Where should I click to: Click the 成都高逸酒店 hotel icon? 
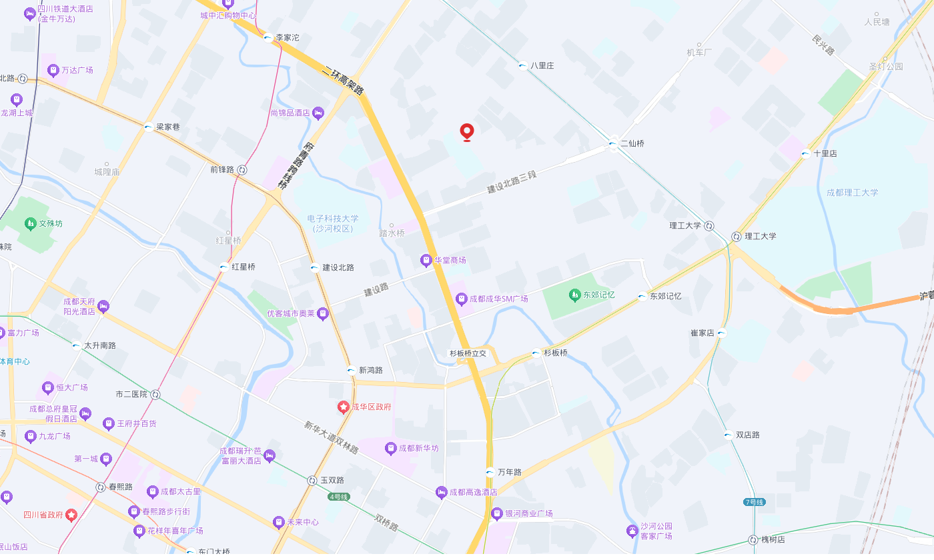[441, 492]
